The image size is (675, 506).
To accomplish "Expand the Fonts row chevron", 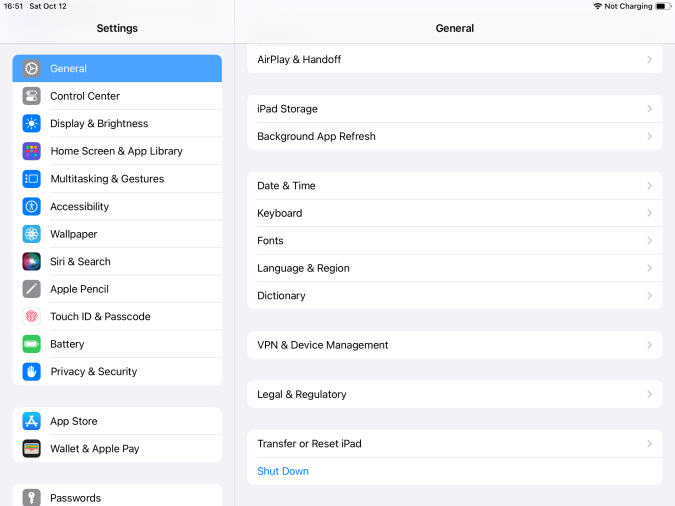I will point(649,241).
